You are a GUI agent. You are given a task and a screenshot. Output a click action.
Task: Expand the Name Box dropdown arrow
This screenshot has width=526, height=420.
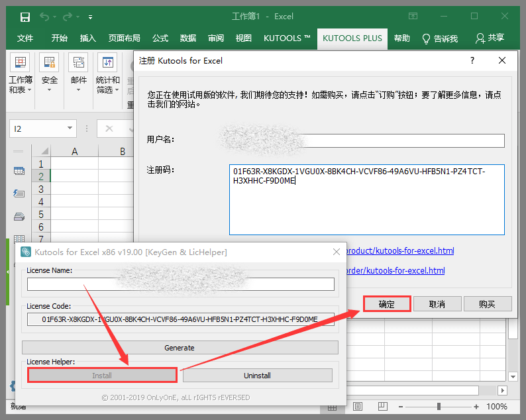(70, 128)
